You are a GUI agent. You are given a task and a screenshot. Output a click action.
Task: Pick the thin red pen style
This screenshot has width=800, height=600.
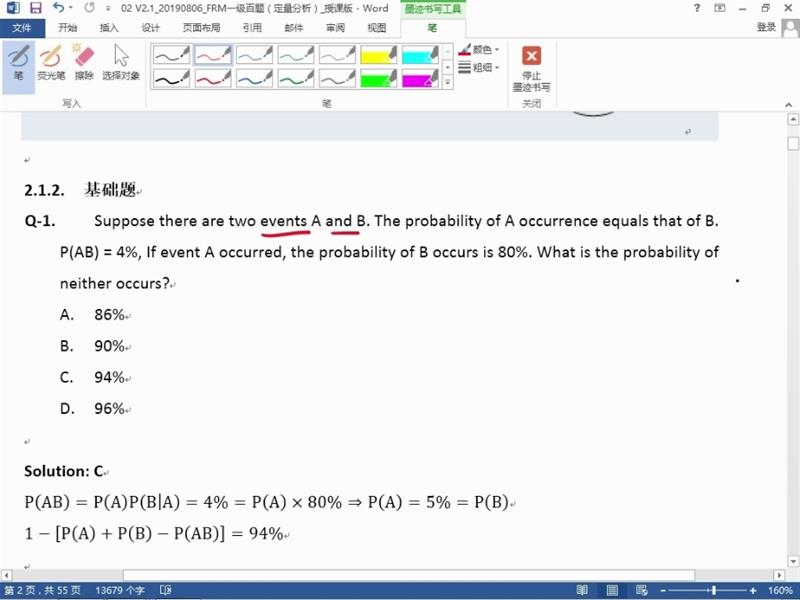(x=213, y=55)
